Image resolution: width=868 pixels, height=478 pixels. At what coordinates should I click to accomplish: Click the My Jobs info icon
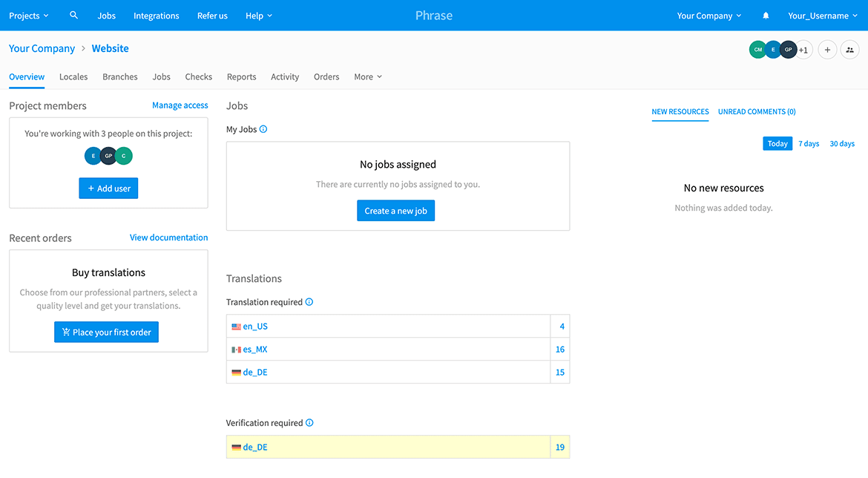(x=263, y=129)
